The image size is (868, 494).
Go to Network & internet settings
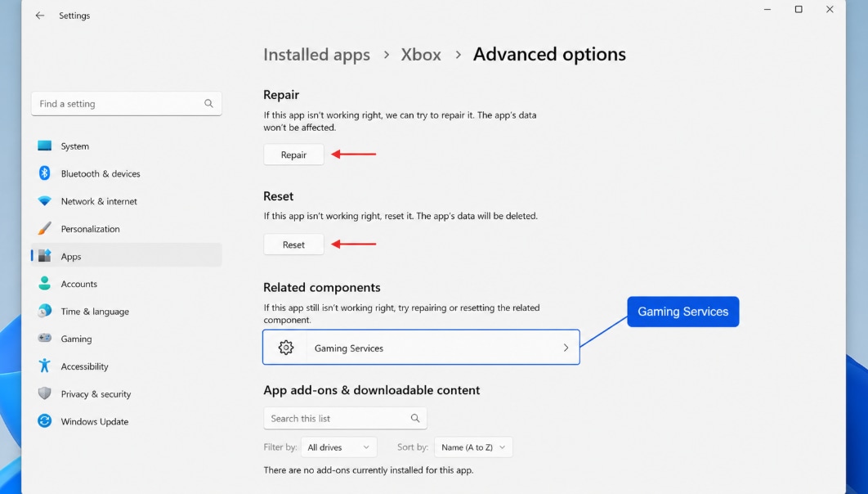coord(126,201)
